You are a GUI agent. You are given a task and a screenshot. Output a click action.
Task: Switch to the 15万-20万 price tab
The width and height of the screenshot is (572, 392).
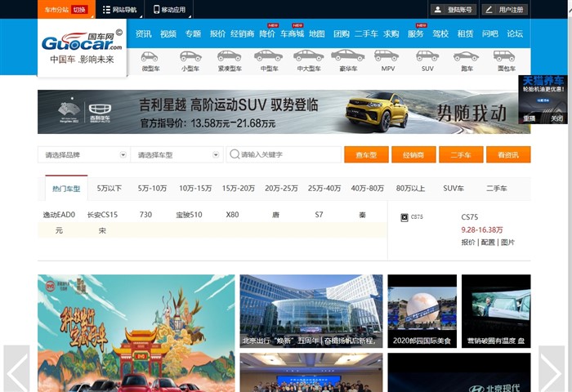click(x=239, y=188)
